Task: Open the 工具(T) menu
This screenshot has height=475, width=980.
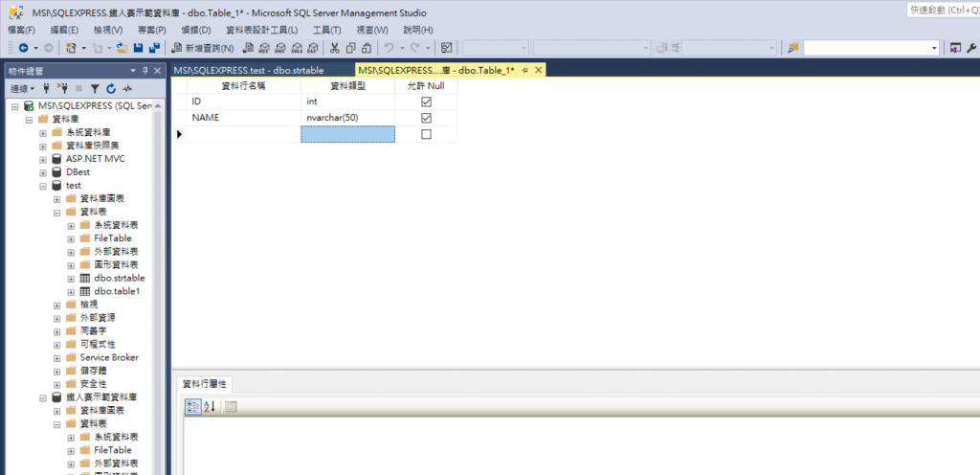Action: [327, 30]
